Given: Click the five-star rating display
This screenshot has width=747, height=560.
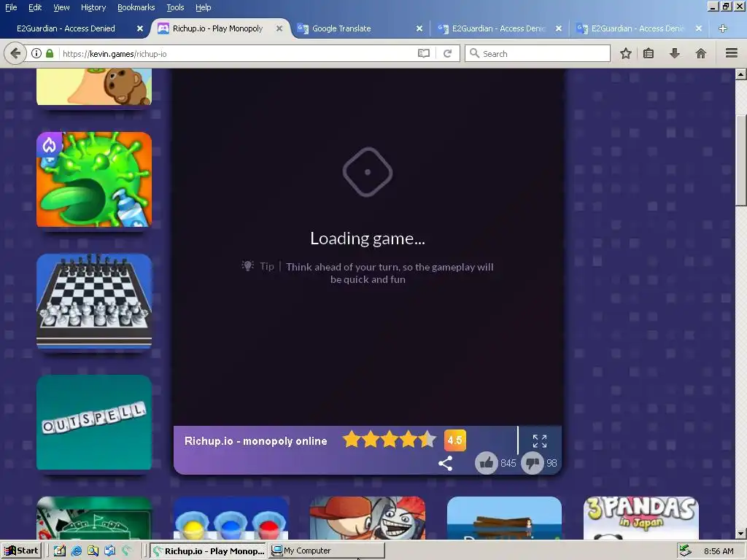Looking at the screenshot, I should click(x=390, y=440).
